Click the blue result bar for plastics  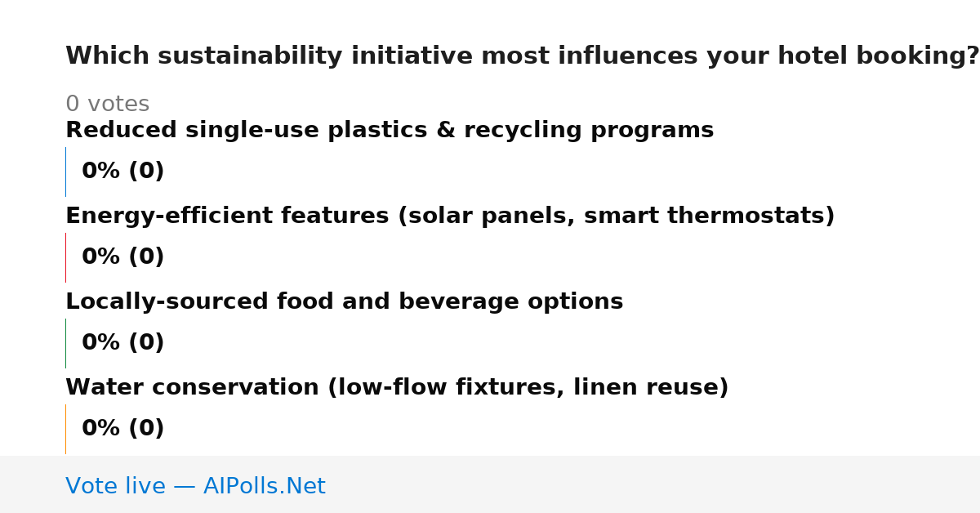click(x=65, y=172)
